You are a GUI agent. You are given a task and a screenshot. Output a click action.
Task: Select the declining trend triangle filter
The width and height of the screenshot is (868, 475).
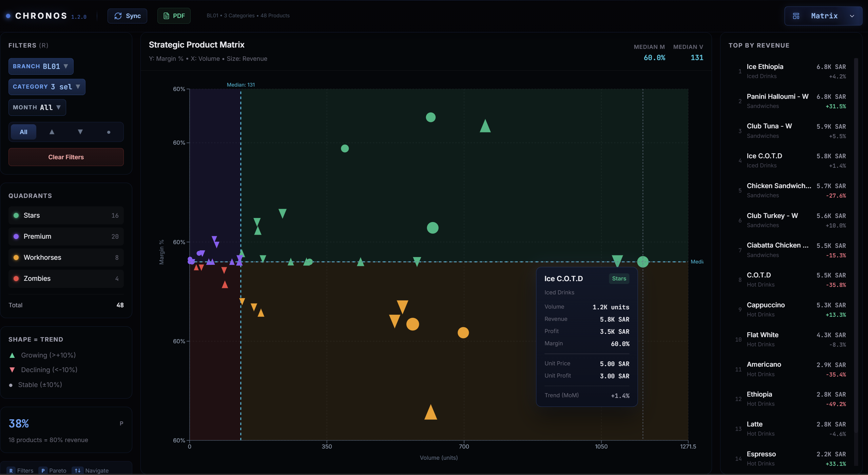point(80,132)
